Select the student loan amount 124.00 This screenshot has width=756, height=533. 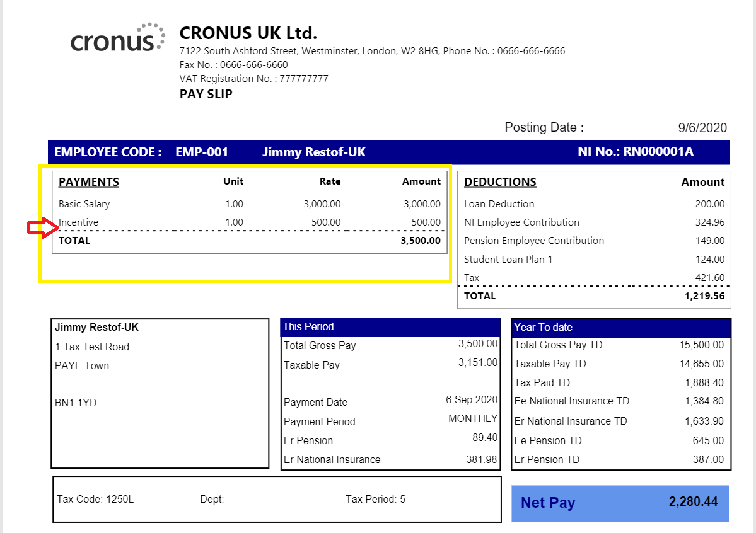(x=710, y=260)
